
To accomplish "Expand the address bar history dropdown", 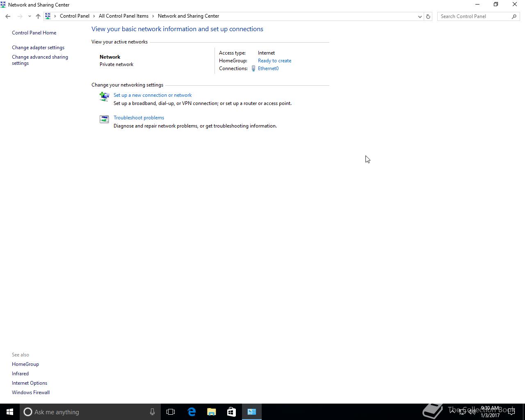I will coord(420,16).
